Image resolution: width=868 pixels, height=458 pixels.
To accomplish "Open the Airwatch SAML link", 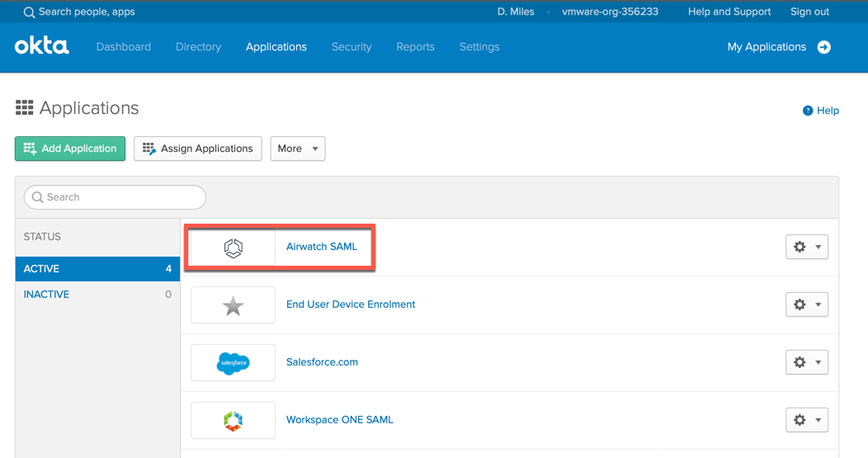I will pyautogui.click(x=322, y=247).
